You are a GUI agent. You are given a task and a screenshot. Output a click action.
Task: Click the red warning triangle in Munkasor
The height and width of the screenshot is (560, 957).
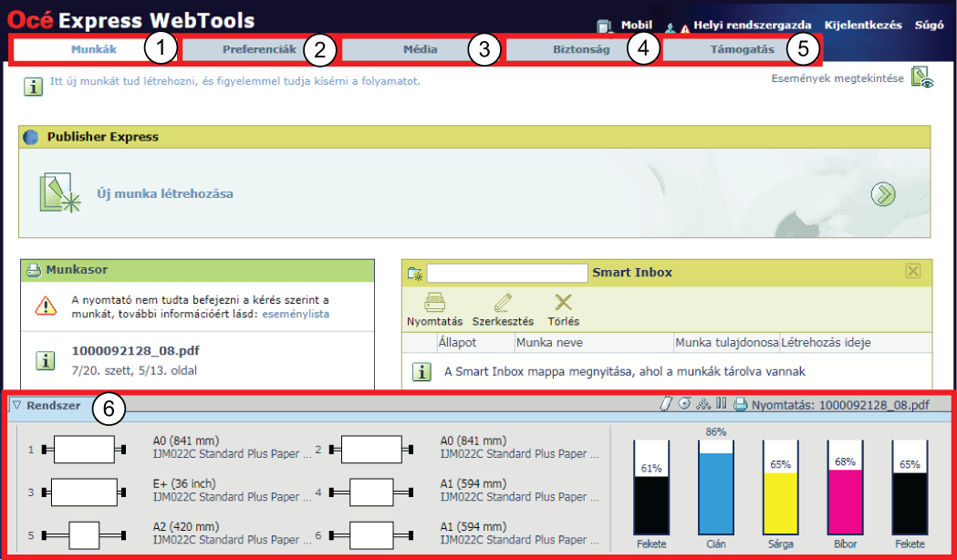[x=46, y=306]
